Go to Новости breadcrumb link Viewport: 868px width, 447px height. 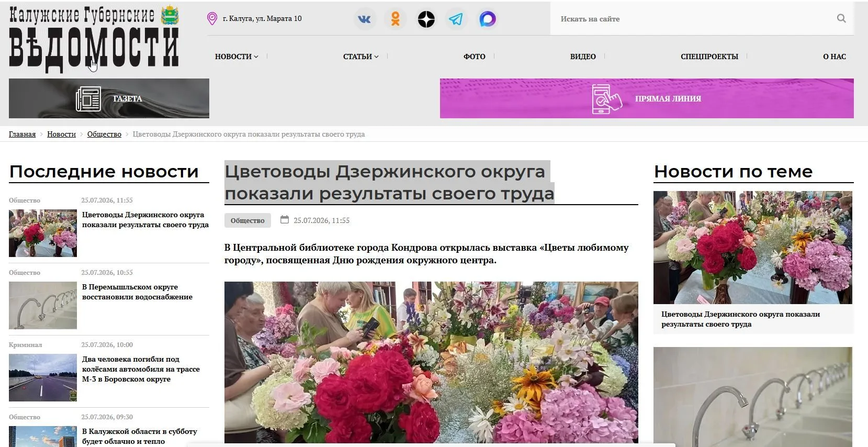tap(61, 134)
